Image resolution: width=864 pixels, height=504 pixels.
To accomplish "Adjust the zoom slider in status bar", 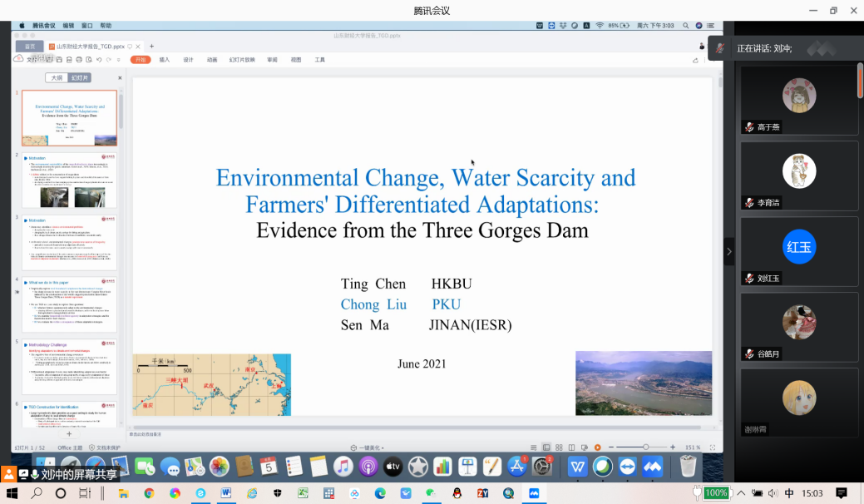I will 645,447.
